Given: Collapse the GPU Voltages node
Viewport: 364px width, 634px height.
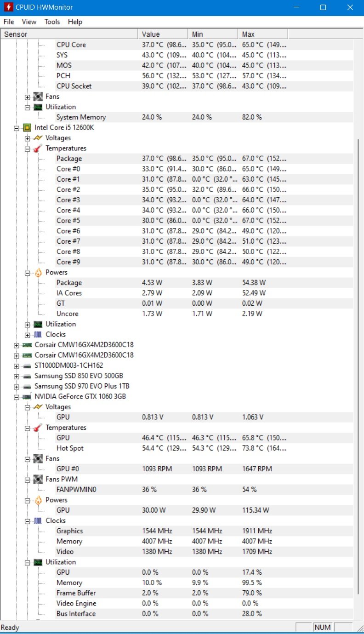Looking at the screenshot, I should click(28, 407).
